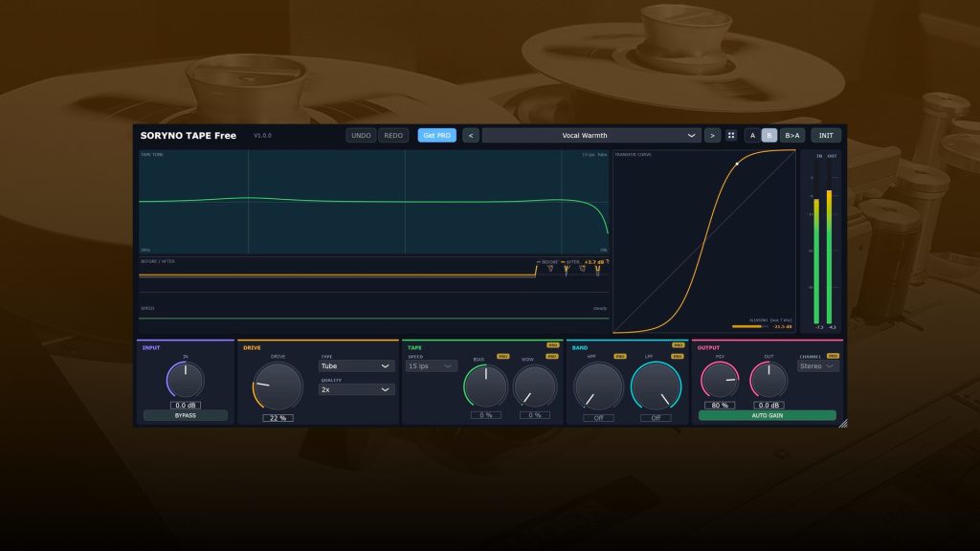Click the OUT gain knob
The image size is (980, 551).
coord(768,379)
